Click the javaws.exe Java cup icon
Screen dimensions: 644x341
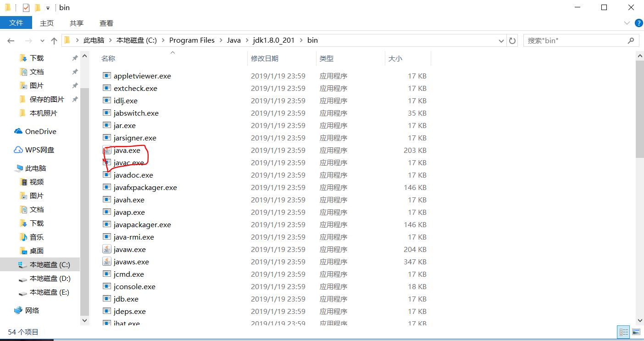click(x=106, y=262)
